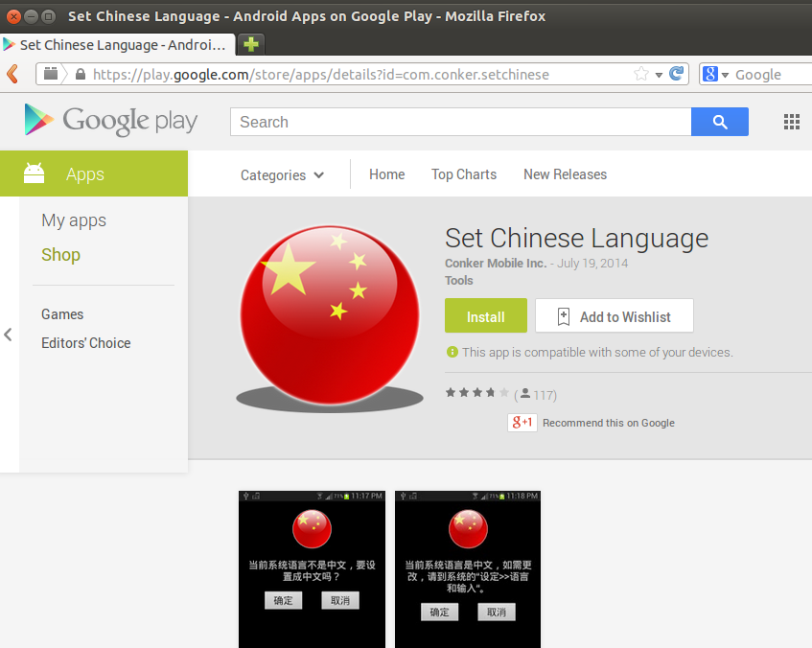Click the blue magnifier search button
This screenshot has width=812, height=648.
pos(720,122)
